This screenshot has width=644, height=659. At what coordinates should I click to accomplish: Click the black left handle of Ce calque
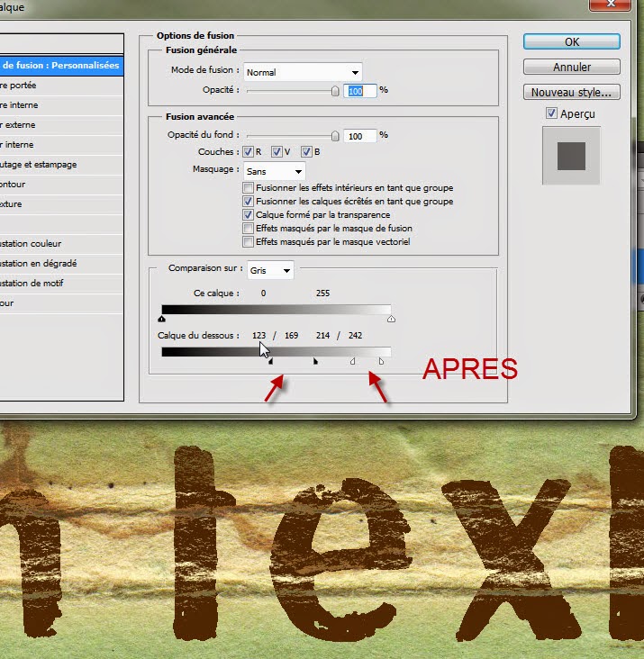click(162, 319)
